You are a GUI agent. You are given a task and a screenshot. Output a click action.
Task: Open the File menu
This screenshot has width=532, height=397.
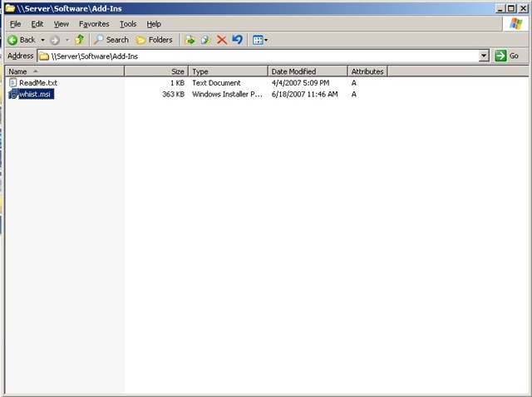point(15,24)
